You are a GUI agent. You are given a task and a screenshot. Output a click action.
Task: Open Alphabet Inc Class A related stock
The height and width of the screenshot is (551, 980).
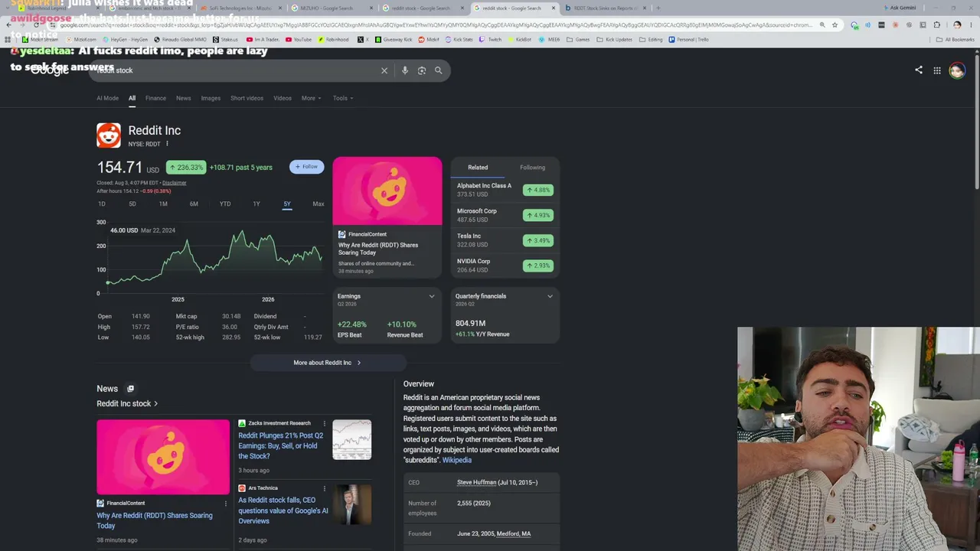[x=505, y=190]
